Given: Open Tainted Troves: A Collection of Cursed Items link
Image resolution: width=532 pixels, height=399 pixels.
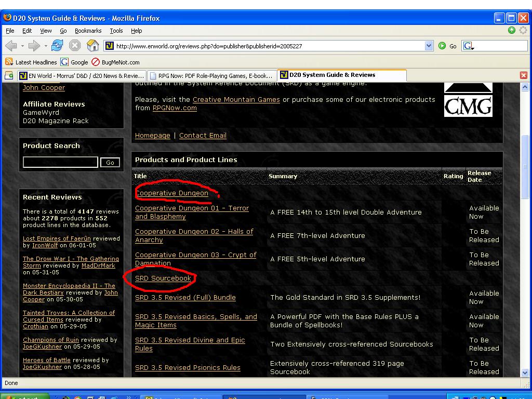Looking at the screenshot, I should pyautogui.click(x=69, y=316).
